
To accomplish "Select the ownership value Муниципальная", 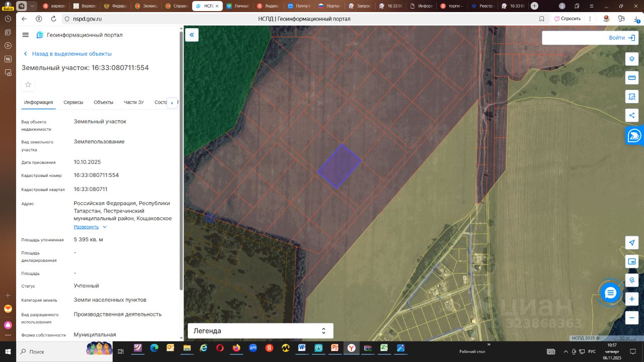I will tap(95, 335).
